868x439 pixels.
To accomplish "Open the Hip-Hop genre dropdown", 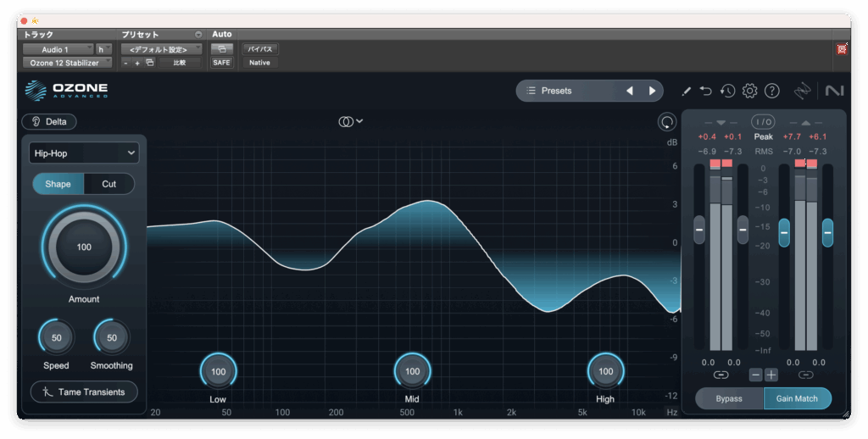I will (x=84, y=153).
